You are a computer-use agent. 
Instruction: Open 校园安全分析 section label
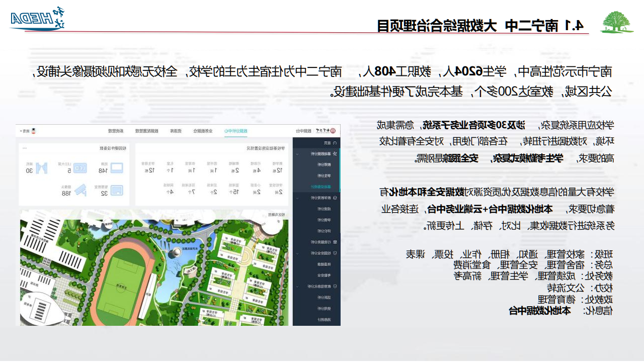tap(321, 253)
